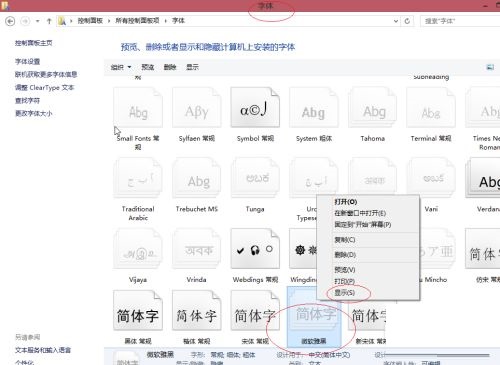Click the 删除 toolbar button
Image resolution: width=500 pixels, height=365 pixels.
coord(170,67)
